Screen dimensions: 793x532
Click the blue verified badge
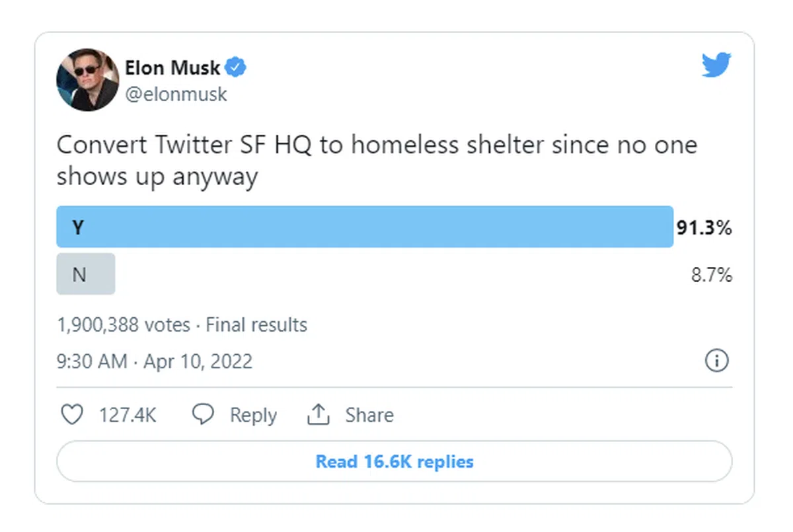237,67
